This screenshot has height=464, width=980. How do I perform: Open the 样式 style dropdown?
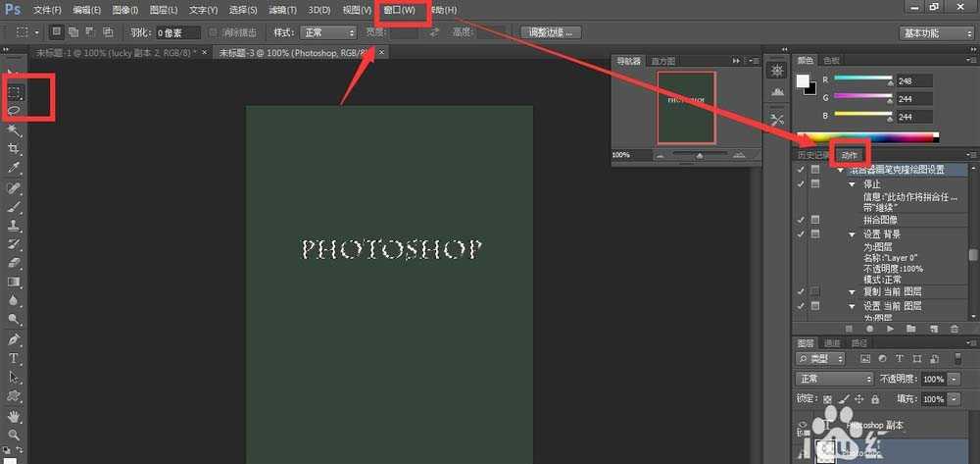coord(328,32)
